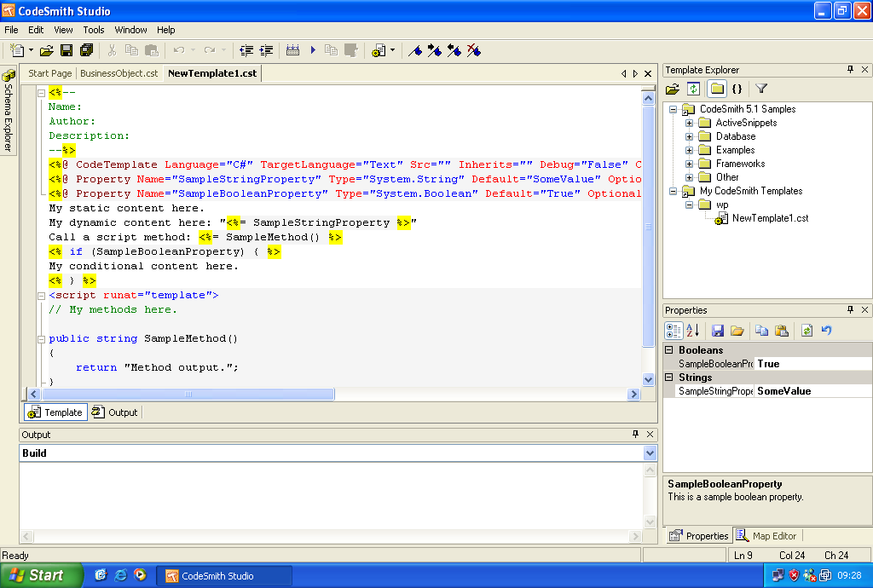Click the Open file toolbar icon
This screenshot has width=873, height=588.
coord(47,50)
